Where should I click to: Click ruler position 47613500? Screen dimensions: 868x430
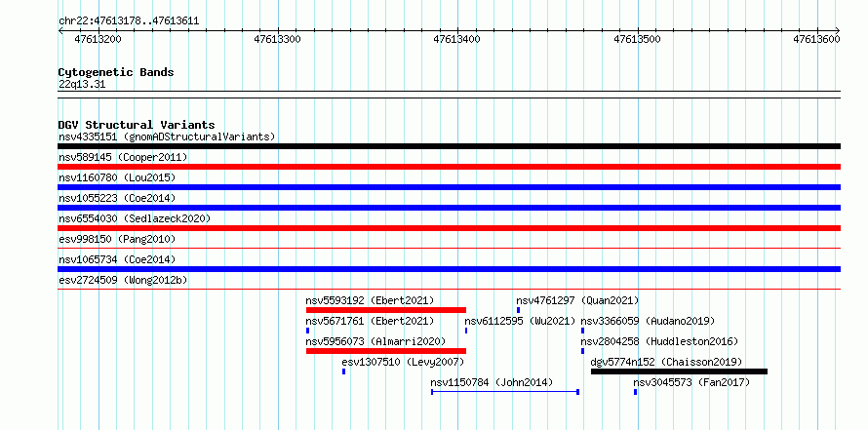(638, 39)
